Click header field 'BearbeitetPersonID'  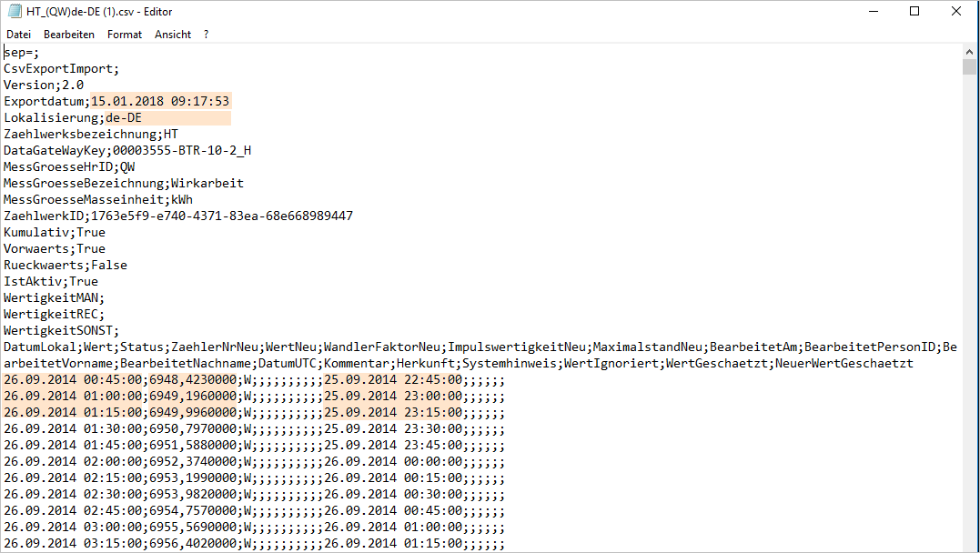869,347
